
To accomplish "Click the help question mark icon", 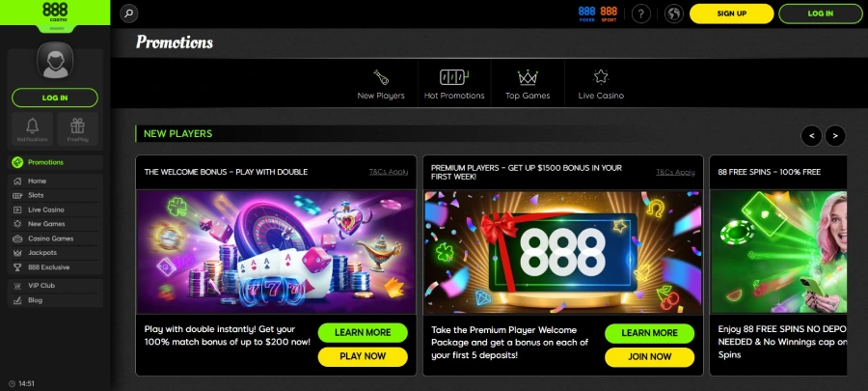I will pyautogui.click(x=641, y=14).
